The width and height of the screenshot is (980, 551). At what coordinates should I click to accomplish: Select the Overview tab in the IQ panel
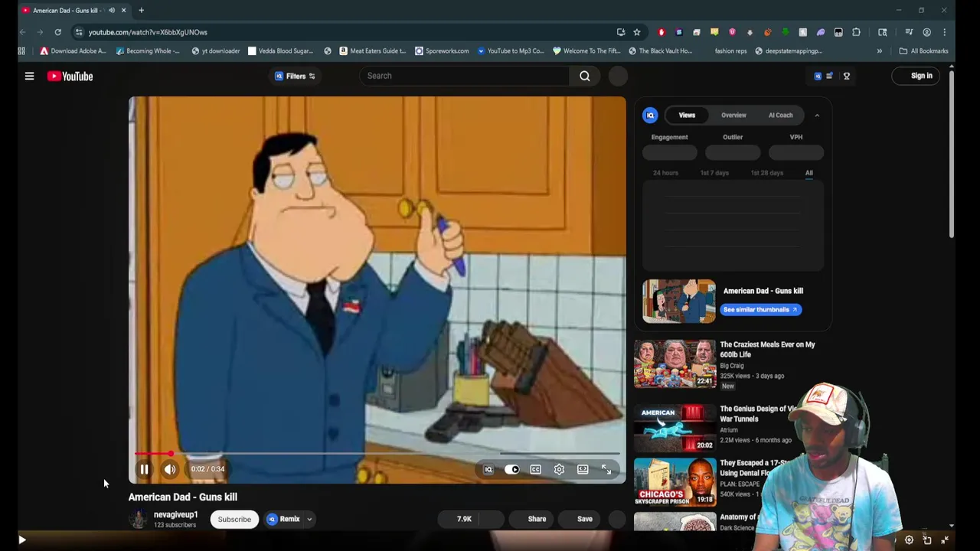(x=733, y=115)
